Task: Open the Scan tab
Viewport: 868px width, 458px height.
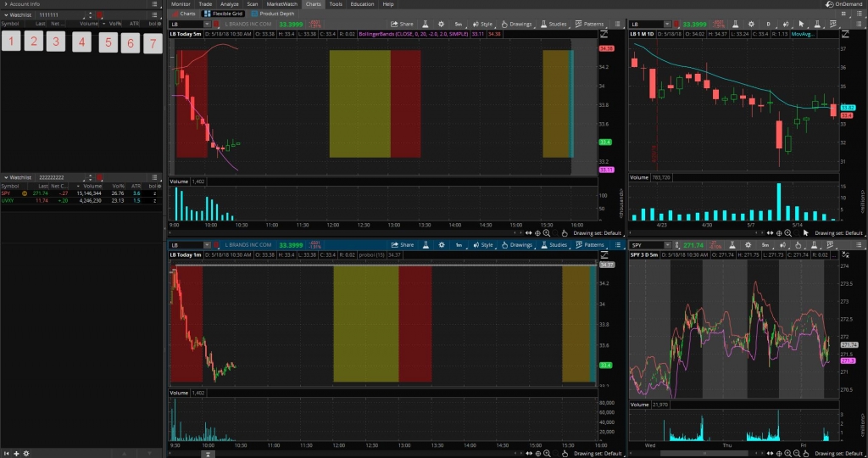Action: pos(253,4)
